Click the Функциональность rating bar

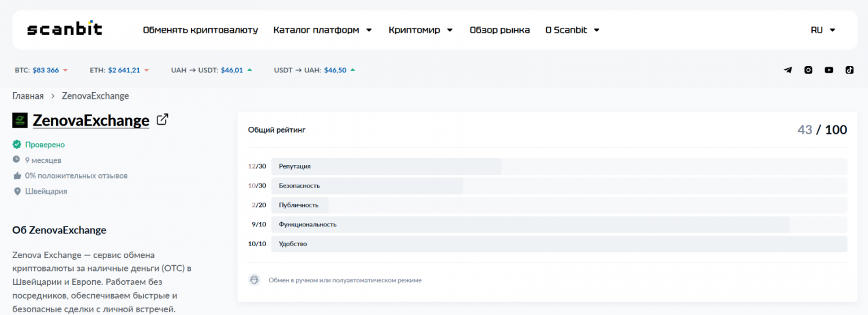pos(559,225)
